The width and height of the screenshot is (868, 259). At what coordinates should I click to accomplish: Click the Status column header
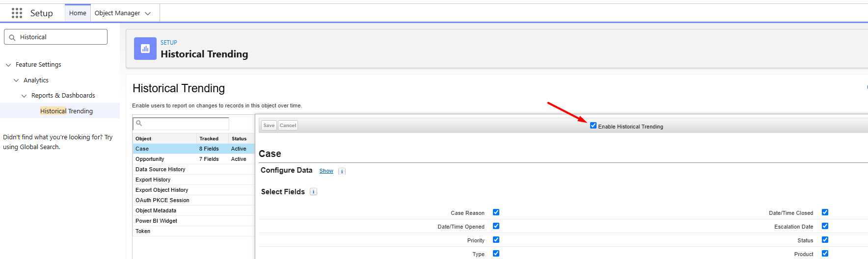pos(242,138)
